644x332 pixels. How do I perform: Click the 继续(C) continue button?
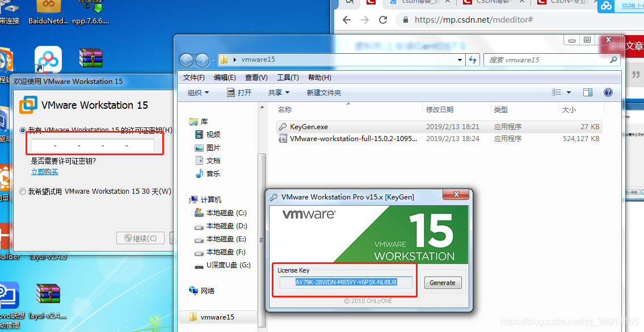pos(141,238)
